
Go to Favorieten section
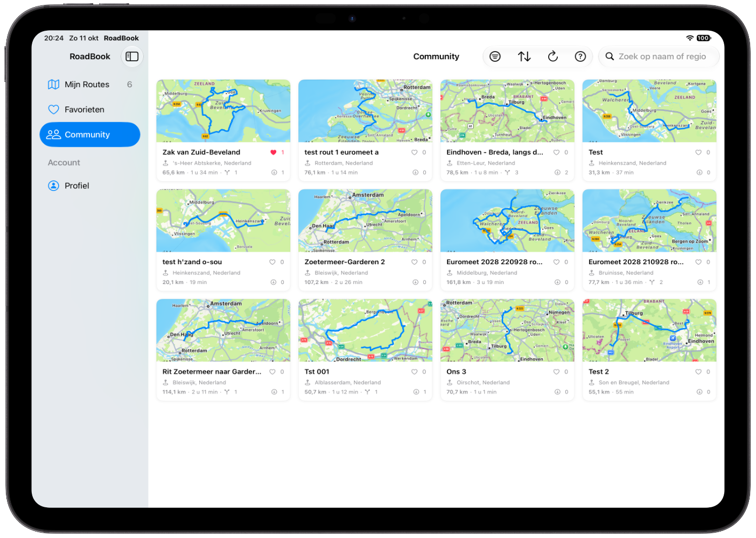pos(90,110)
